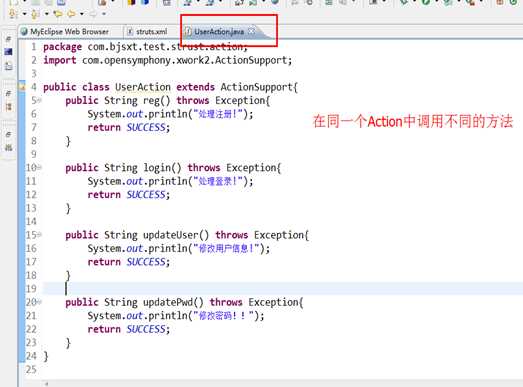The height and width of the screenshot is (387, 523).
Task: Open the green view icon in left sidebar
Action: 8,147
